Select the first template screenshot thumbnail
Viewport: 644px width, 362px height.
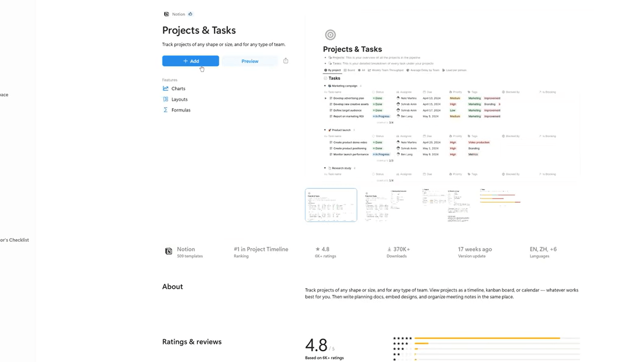tap(331, 205)
